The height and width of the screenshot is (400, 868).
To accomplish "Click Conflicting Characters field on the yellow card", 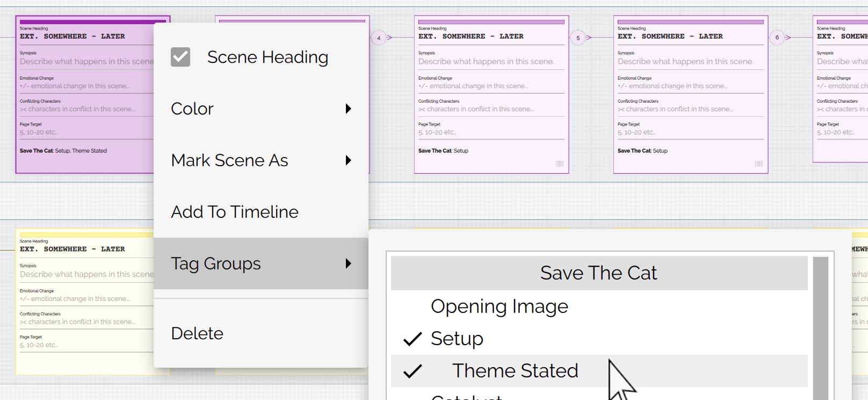I will 86,322.
